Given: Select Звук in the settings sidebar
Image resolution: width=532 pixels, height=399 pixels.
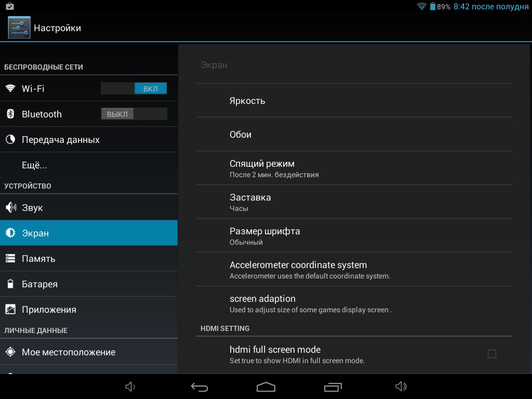Looking at the screenshot, I should (x=88, y=207).
